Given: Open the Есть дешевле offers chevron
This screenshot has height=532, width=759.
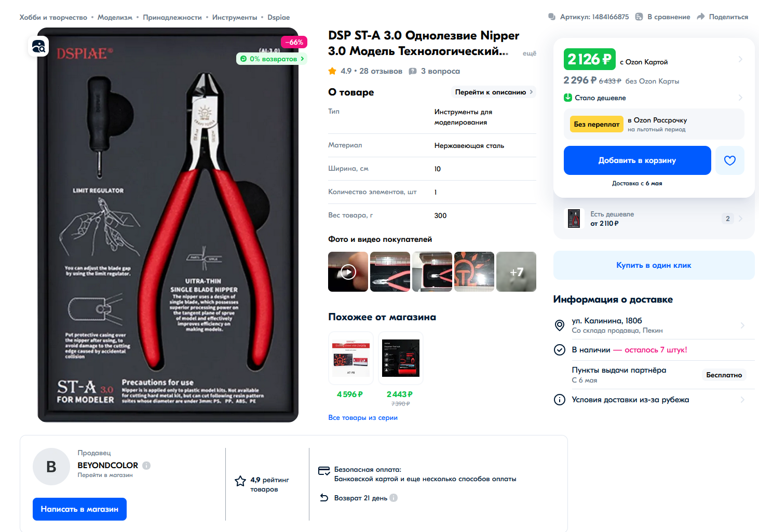Looking at the screenshot, I should point(740,219).
